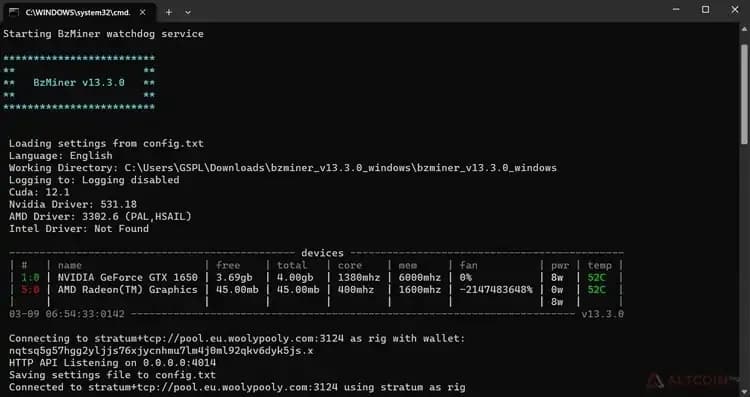Click the timestamp '03-09 06:54:33:0142'
750x397 pixels.
[x=67, y=314]
